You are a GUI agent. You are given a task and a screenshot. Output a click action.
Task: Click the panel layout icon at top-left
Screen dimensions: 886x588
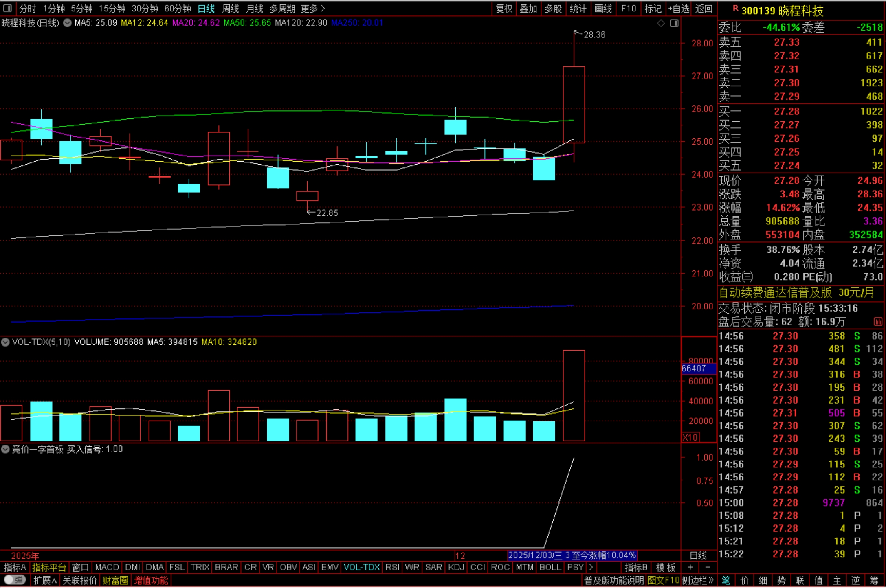7,8
